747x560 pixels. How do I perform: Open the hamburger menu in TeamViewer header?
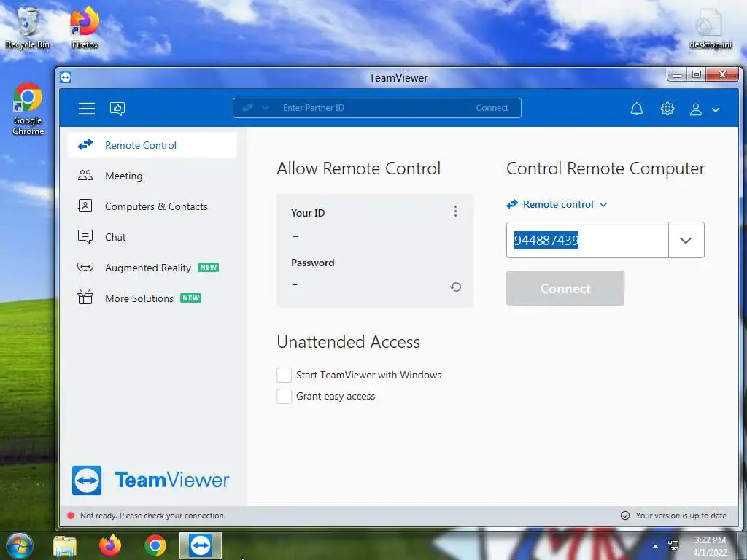tap(87, 109)
